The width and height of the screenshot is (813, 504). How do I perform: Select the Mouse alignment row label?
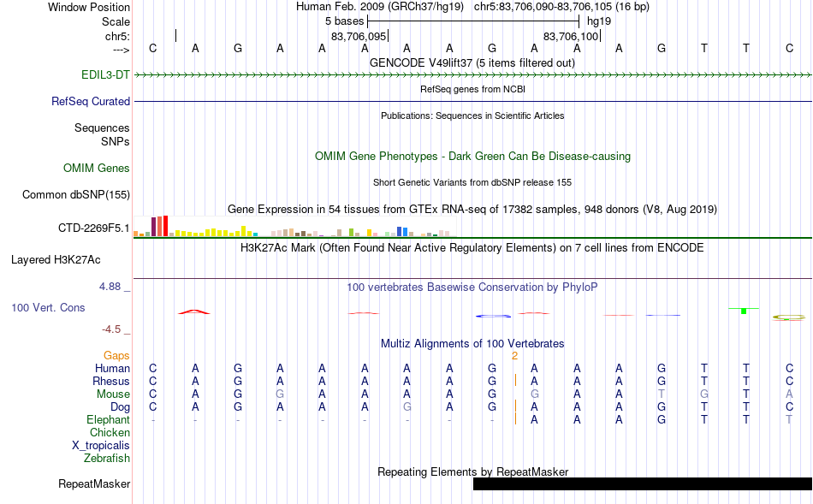click(x=113, y=394)
